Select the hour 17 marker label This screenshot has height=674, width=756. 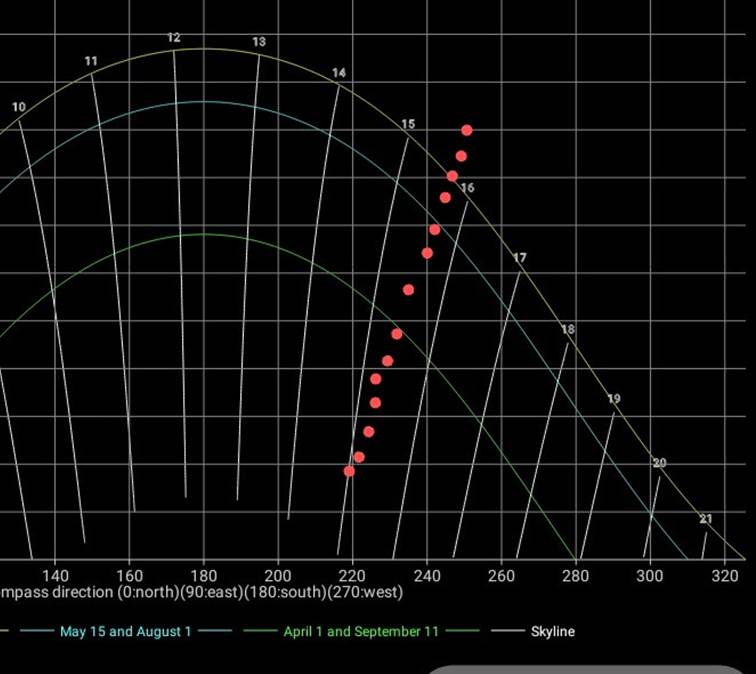(x=520, y=258)
